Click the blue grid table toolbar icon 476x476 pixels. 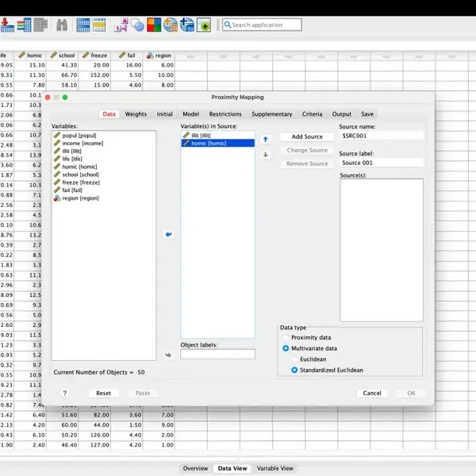(x=83, y=25)
